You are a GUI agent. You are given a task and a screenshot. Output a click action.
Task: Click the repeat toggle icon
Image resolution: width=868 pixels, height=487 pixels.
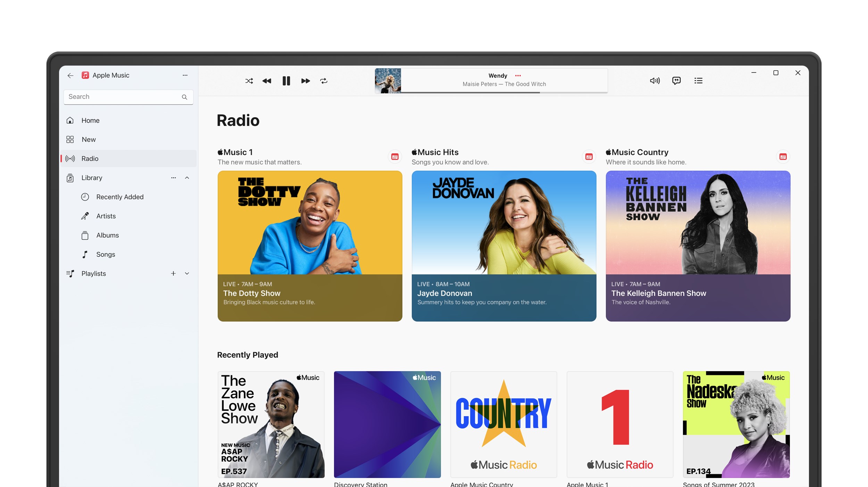(x=324, y=80)
